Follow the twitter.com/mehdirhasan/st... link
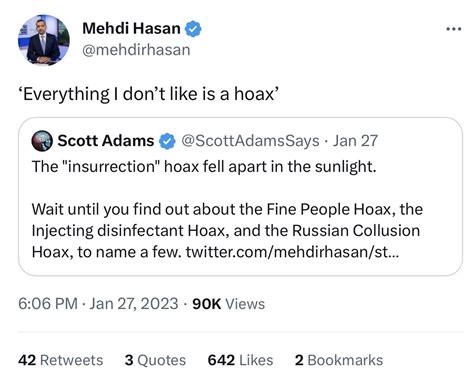The height and width of the screenshot is (385, 474). [x=292, y=252]
